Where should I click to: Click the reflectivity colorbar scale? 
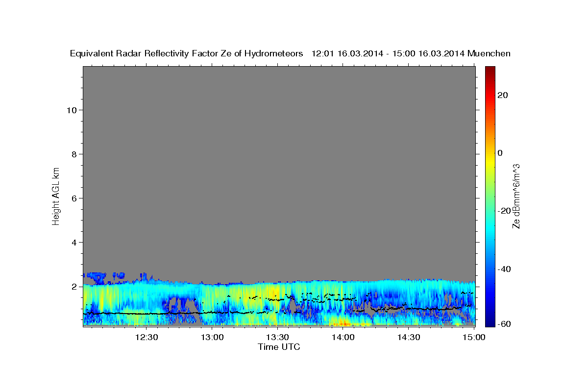pos(490,196)
